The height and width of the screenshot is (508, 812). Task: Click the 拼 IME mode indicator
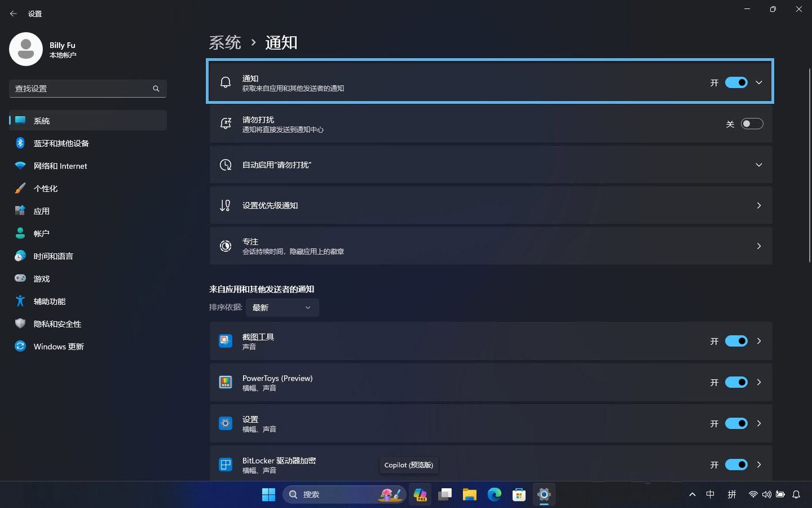click(732, 494)
